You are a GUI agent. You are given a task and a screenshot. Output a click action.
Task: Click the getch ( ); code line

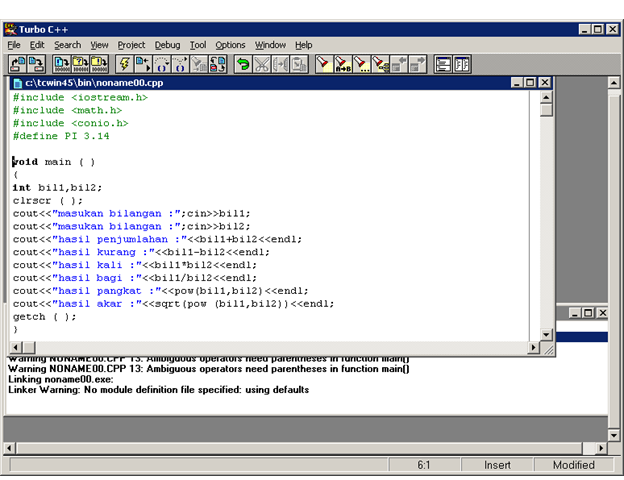[x=45, y=317]
